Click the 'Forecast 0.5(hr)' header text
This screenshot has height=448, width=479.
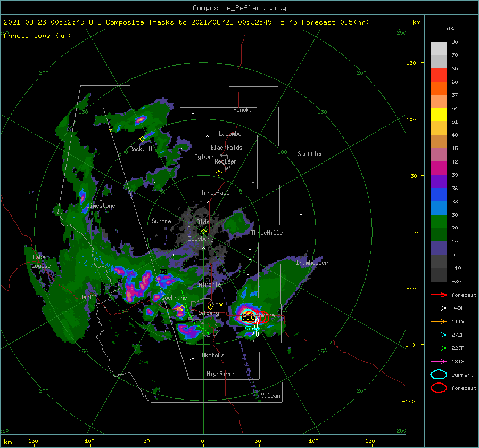coord(335,22)
